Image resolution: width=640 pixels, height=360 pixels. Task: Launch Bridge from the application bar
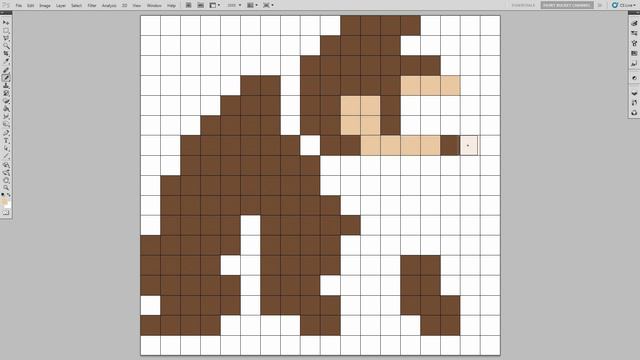(x=189, y=5)
